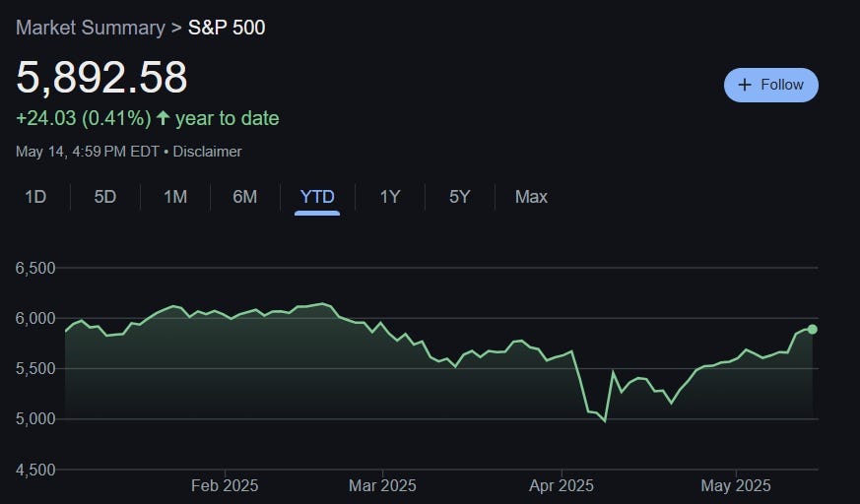
Task: Click the Mar 2025 axis label
Action: tap(382, 485)
